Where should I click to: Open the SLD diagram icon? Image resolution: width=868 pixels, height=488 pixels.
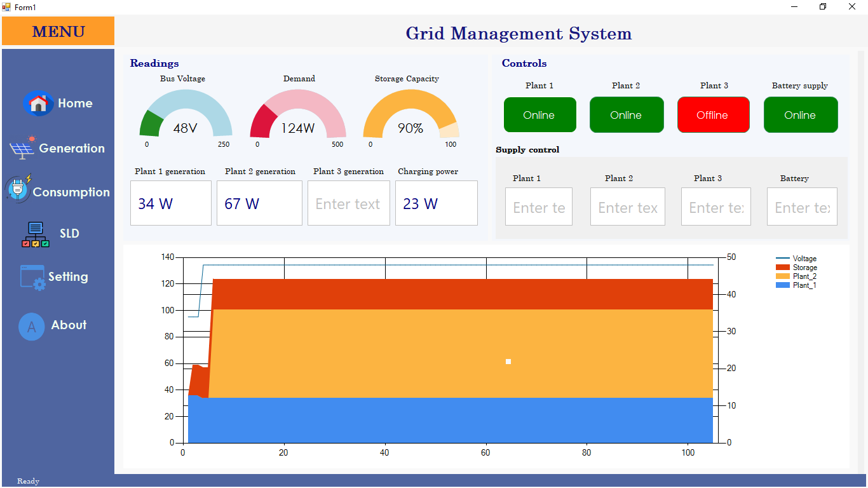(x=35, y=234)
